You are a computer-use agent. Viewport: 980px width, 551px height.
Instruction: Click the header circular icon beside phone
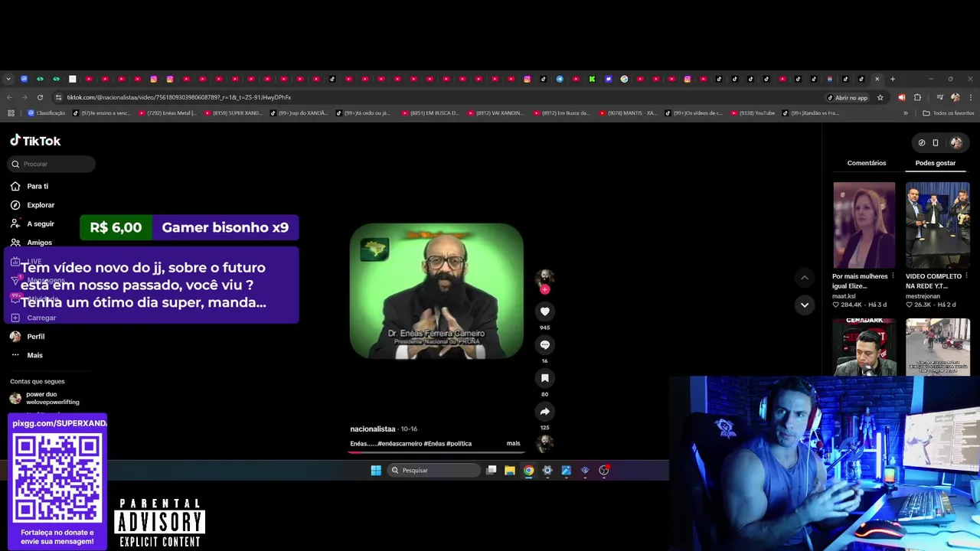coord(922,142)
